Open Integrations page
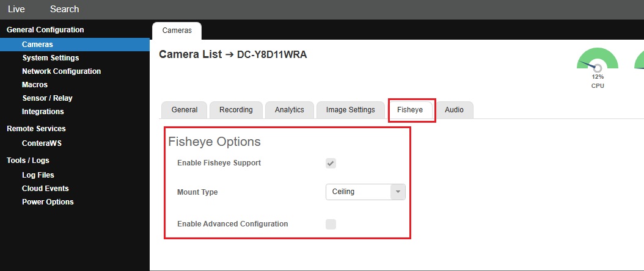Image resolution: width=644 pixels, height=271 pixels. 43,112
